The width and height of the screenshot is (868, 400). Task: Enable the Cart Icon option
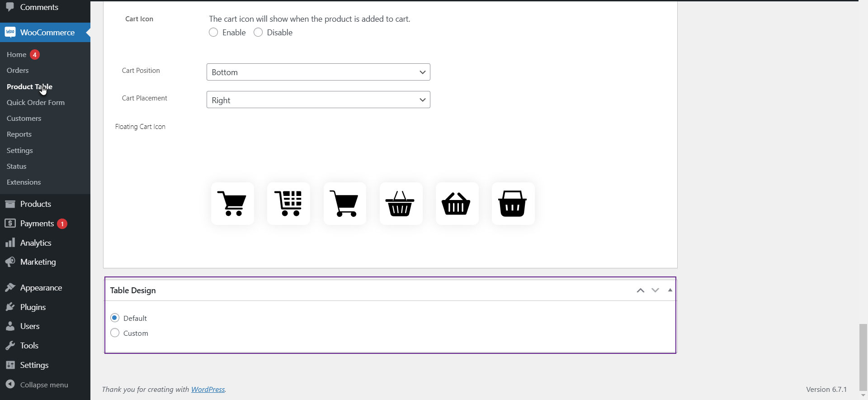click(x=213, y=33)
